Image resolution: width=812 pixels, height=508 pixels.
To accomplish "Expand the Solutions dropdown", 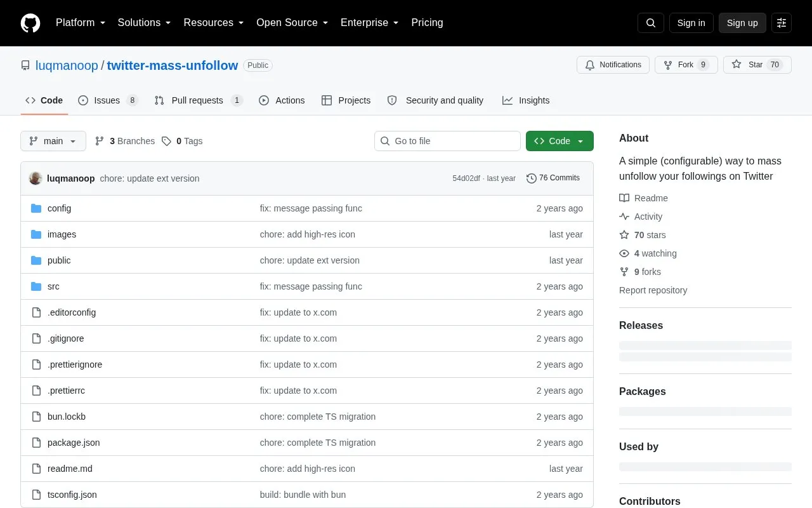I will [145, 23].
